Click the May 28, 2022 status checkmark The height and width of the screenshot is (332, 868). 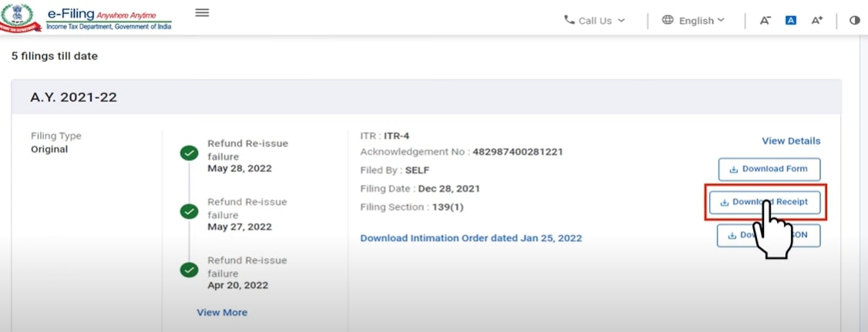coord(189,153)
